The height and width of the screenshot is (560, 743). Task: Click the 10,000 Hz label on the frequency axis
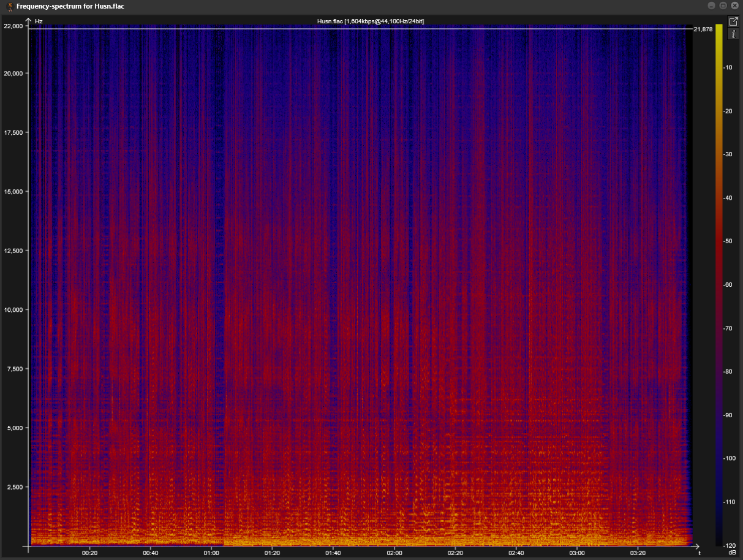pyautogui.click(x=13, y=310)
